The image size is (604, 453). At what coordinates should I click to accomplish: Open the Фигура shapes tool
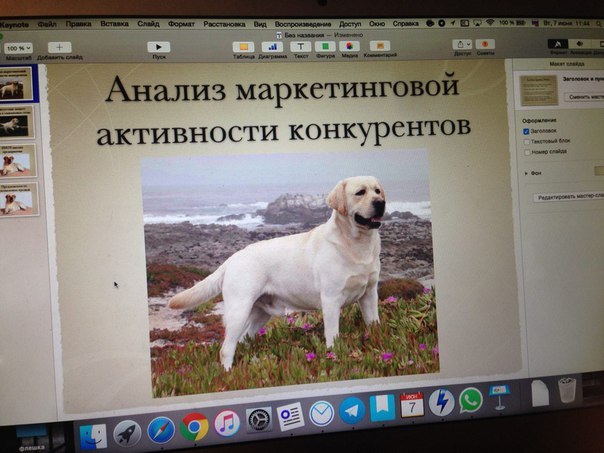[x=324, y=46]
